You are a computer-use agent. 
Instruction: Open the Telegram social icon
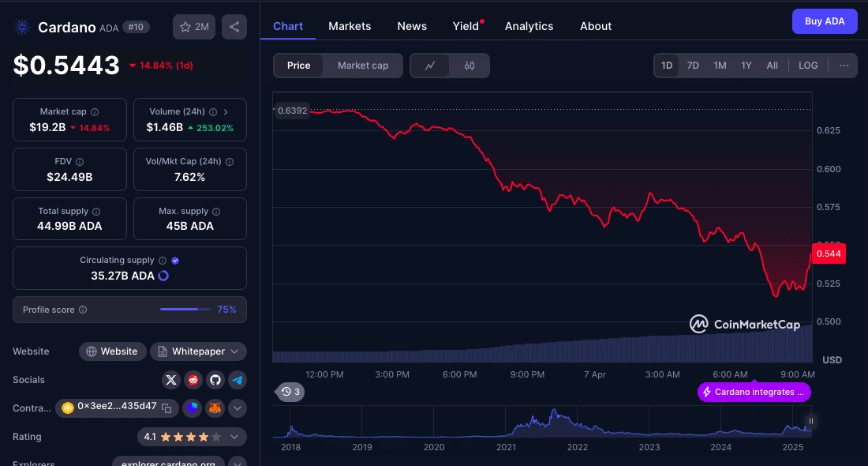[238, 380]
